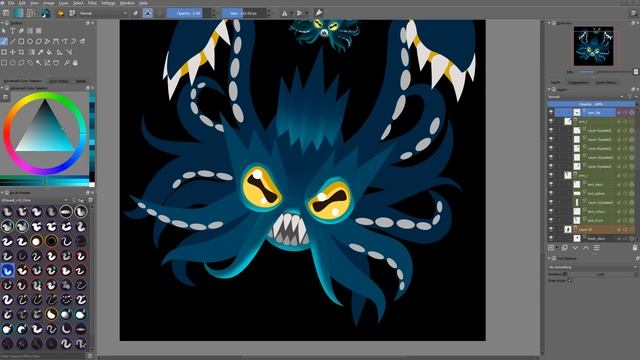Select the blue highlighted brush preset
This screenshot has height=360, width=640.
click(7, 270)
